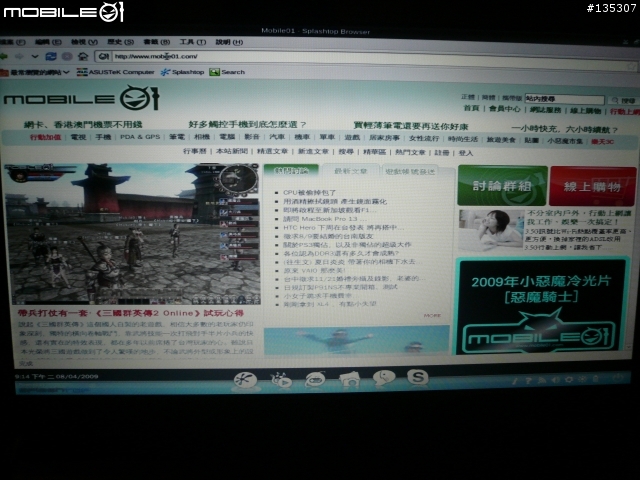Click the green 討論群組 button
The image size is (640, 480).
502,186
